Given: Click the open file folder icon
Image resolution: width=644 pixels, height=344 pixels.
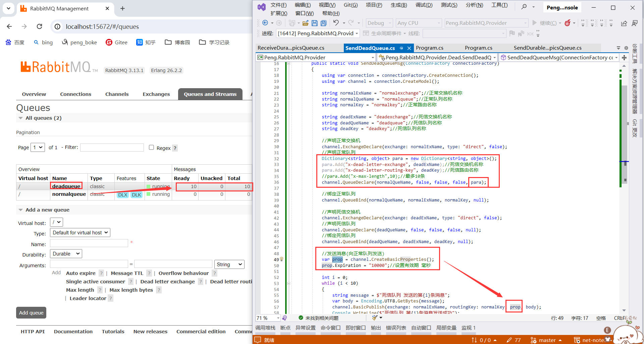Looking at the screenshot, I should point(305,23).
